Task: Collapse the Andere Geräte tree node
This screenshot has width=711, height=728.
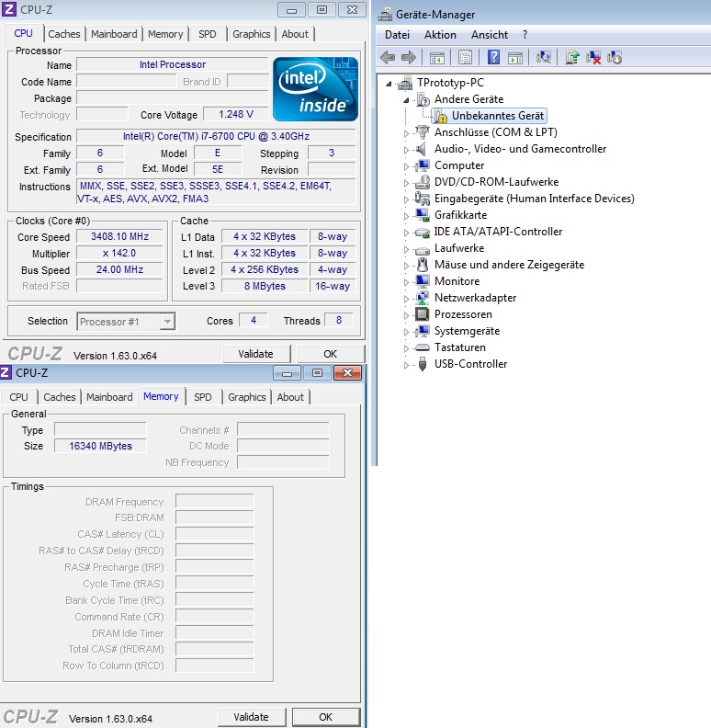Action: pos(407,100)
